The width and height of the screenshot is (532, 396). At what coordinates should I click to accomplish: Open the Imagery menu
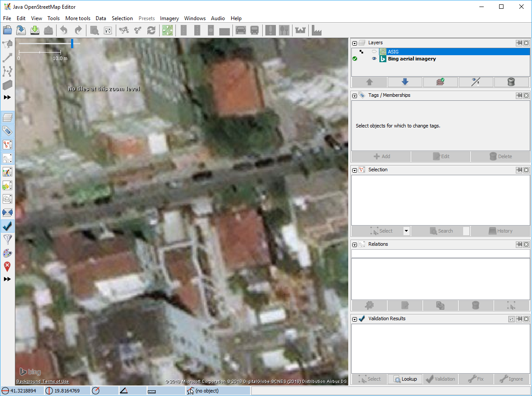169,18
